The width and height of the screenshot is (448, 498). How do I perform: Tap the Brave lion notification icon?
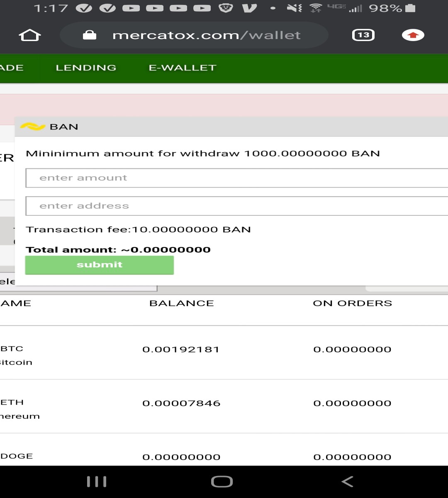point(226,8)
